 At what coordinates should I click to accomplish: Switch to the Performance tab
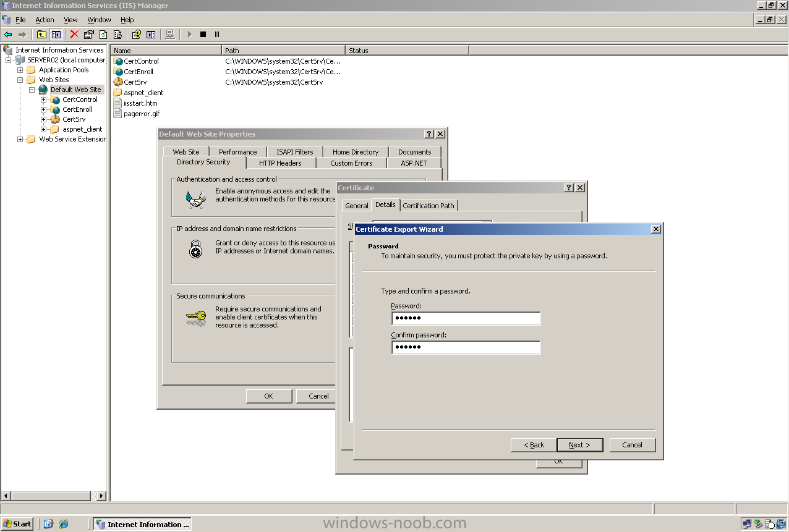pos(237,152)
